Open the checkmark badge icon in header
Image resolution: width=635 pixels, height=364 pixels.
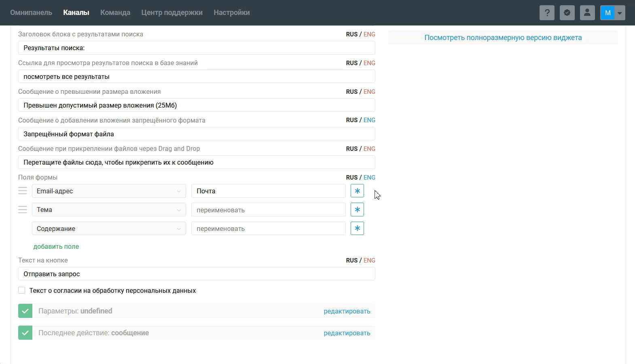tap(567, 13)
